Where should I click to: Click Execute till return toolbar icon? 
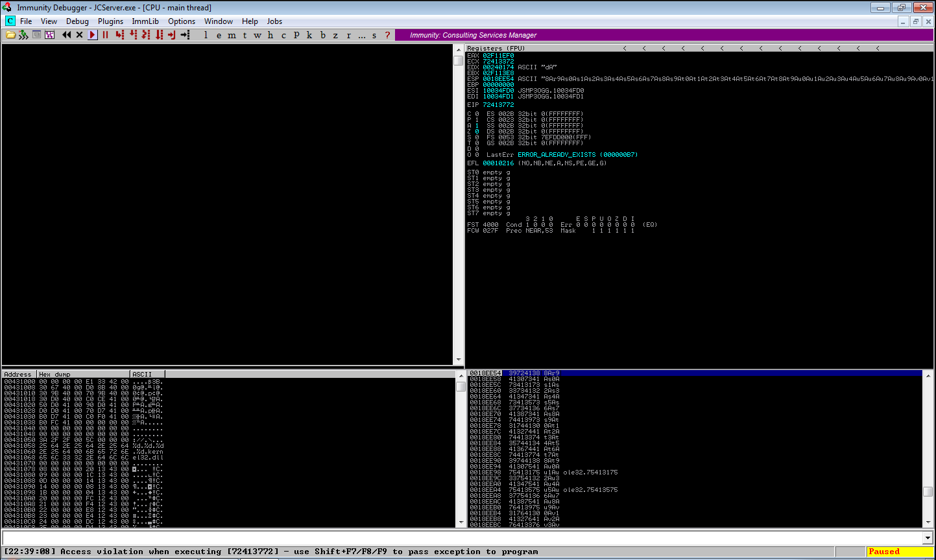[172, 35]
